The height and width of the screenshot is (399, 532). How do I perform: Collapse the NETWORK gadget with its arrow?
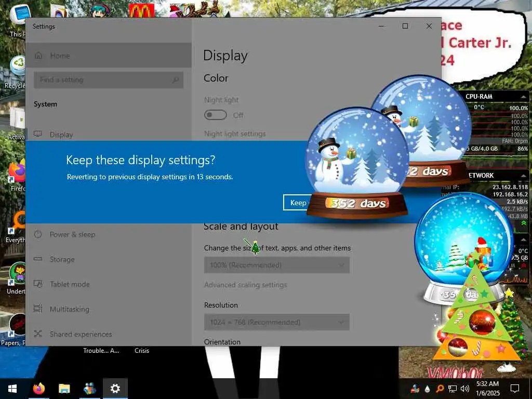pyautogui.click(x=523, y=176)
